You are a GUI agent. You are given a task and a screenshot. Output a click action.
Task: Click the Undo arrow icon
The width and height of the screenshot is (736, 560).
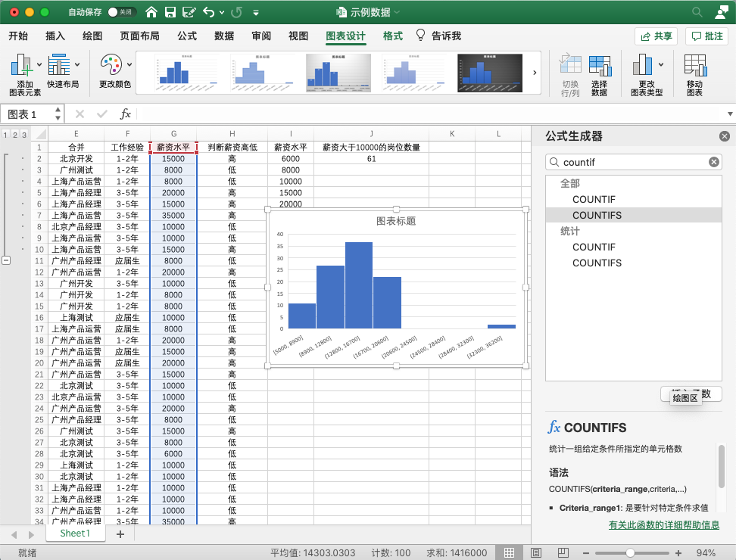[208, 12]
